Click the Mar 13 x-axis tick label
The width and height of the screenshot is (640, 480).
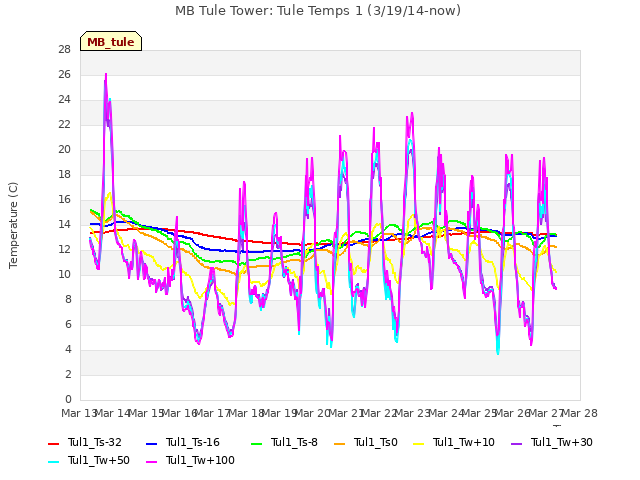tap(78, 413)
